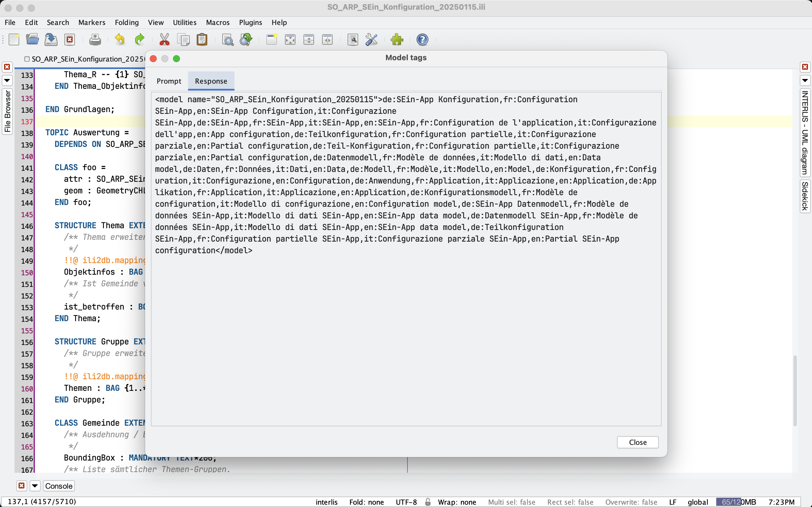This screenshot has height=507, width=812.
Task: Open the Markers menu
Action: tap(92, 22)
